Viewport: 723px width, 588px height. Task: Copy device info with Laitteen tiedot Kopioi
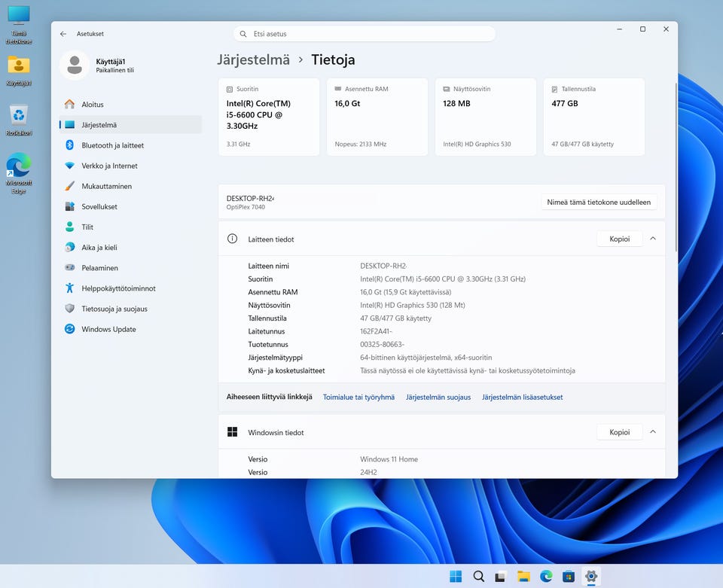tap(619, 239)
